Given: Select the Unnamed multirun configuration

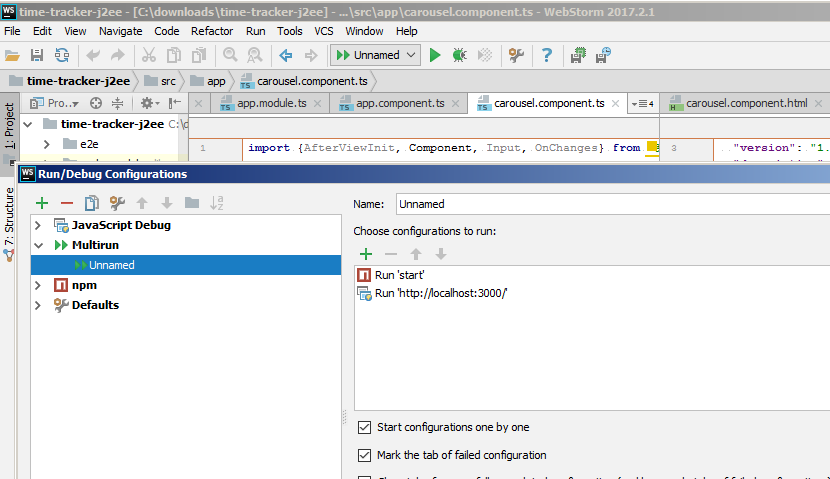Looking at the screenshot, I should (x=186, y=265).
